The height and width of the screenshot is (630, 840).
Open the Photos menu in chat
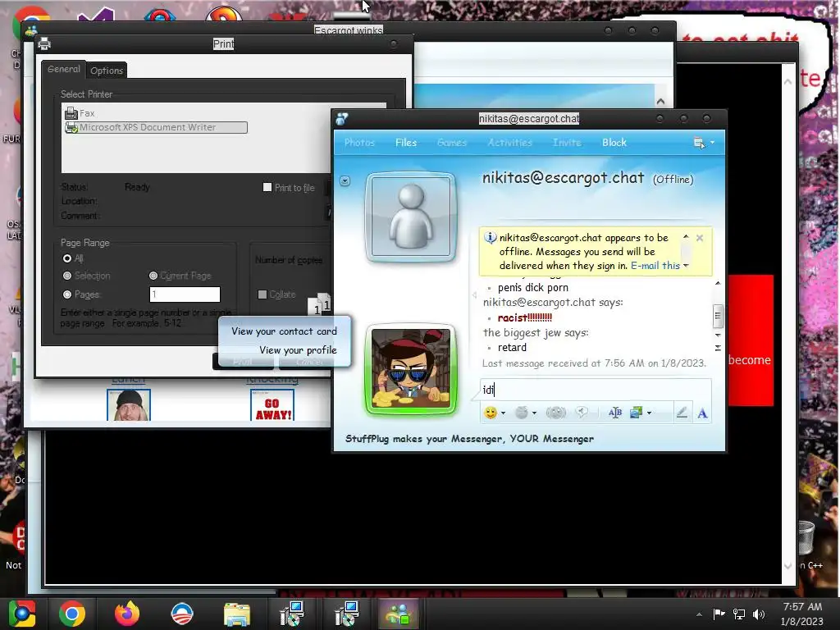359,143
